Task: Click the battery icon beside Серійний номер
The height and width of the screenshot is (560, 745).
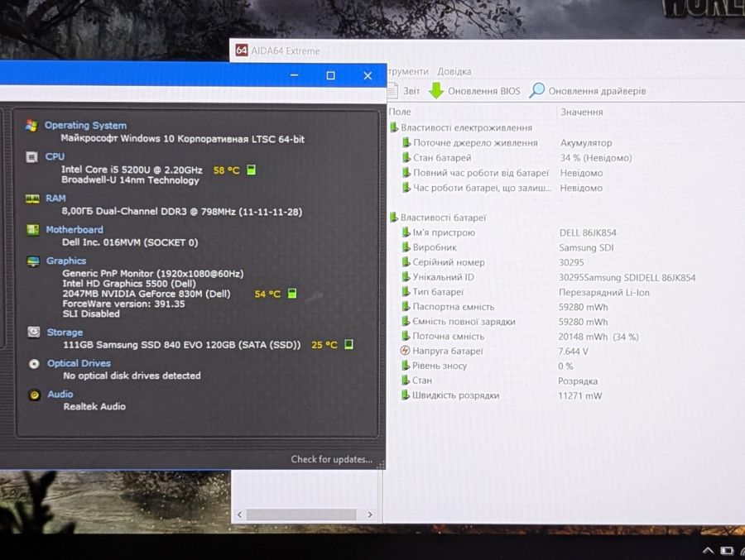Action: [406, 261]
